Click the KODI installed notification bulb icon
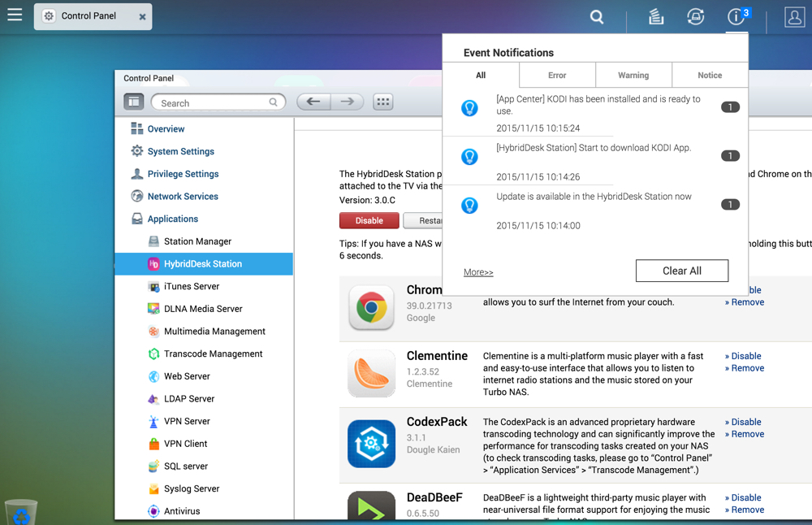812x525 pixels. coord(469,108)
